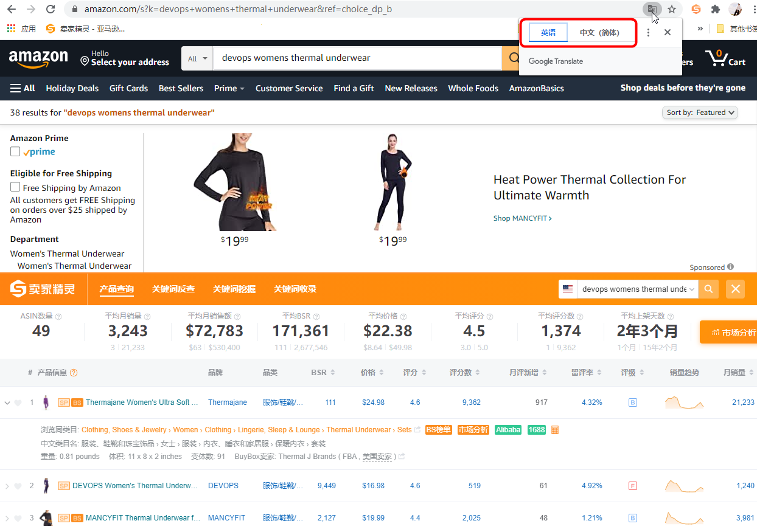Click the B rating badge for Thermajane
The height and width of the screenshot is (532, 757).
coord(633,402)
